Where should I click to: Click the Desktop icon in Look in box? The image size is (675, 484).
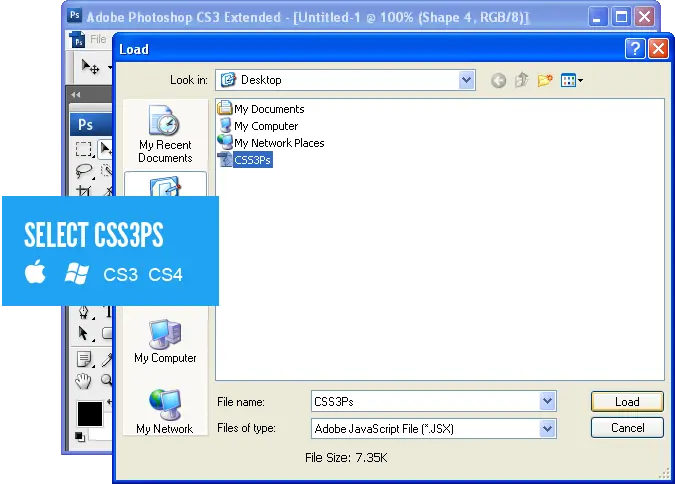click(228, 80)
